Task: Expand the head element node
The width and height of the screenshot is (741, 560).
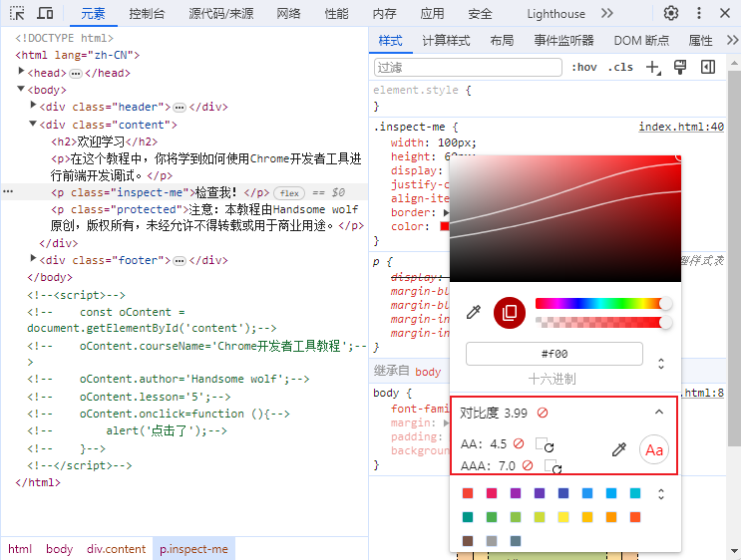Action: point(21,72)
